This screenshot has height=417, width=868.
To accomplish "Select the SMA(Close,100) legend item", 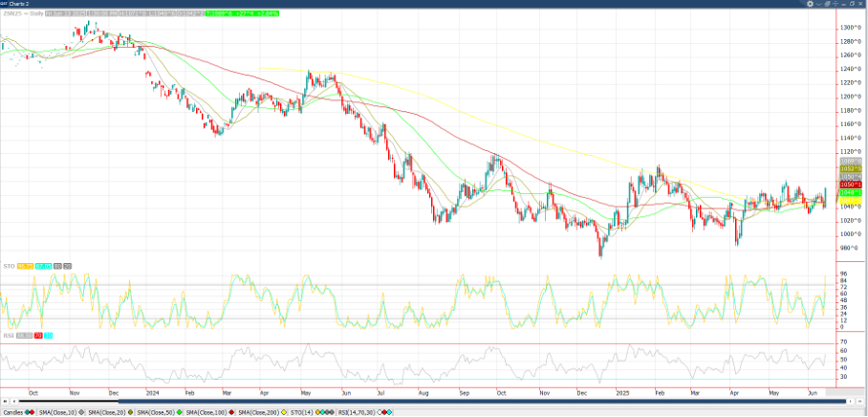I will tap(207, 411).
